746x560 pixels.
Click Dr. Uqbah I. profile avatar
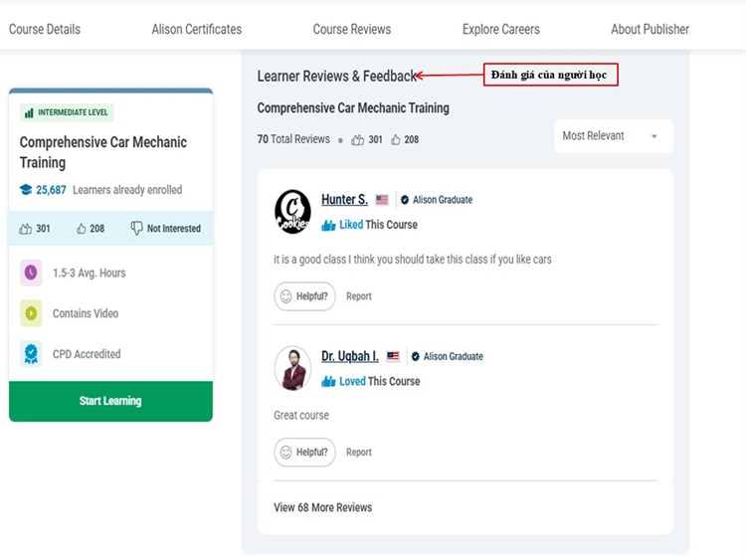tap(292, 369)
